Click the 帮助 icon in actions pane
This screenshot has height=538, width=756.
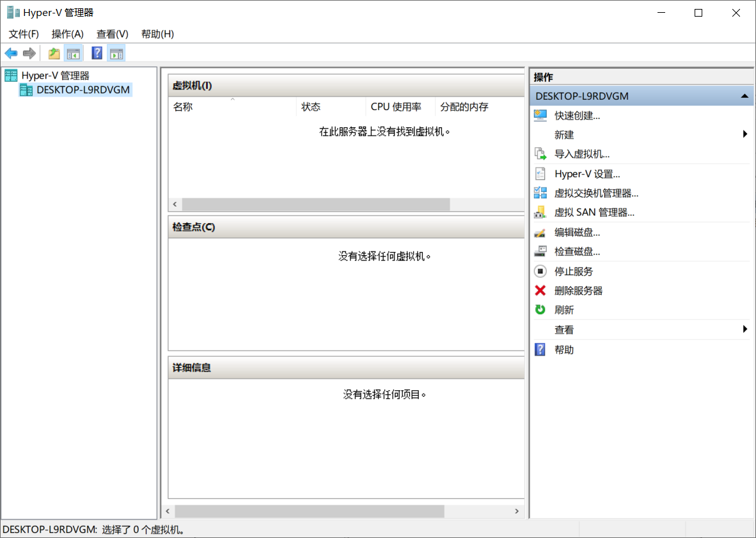click(540, 349)
